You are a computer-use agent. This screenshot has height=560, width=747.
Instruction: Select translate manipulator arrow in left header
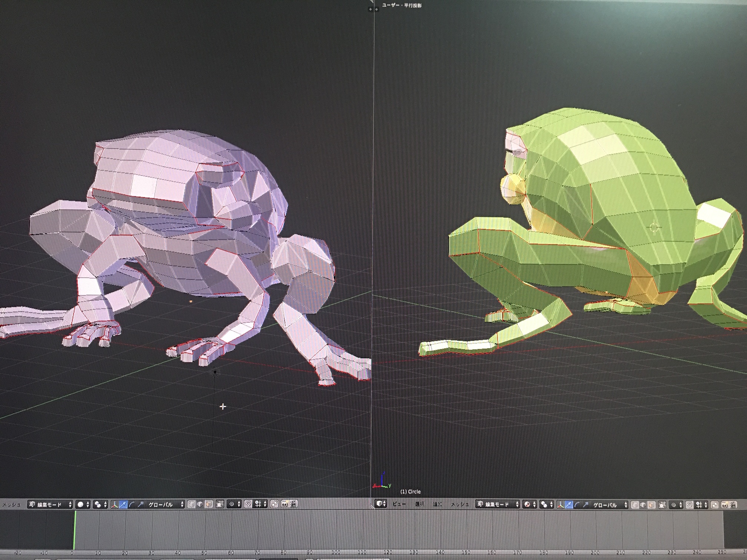click(123, 504)
